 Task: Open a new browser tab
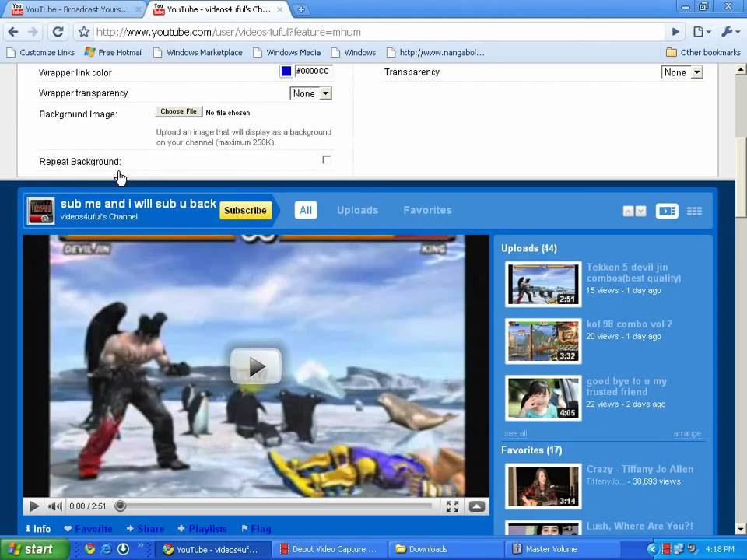301,9
